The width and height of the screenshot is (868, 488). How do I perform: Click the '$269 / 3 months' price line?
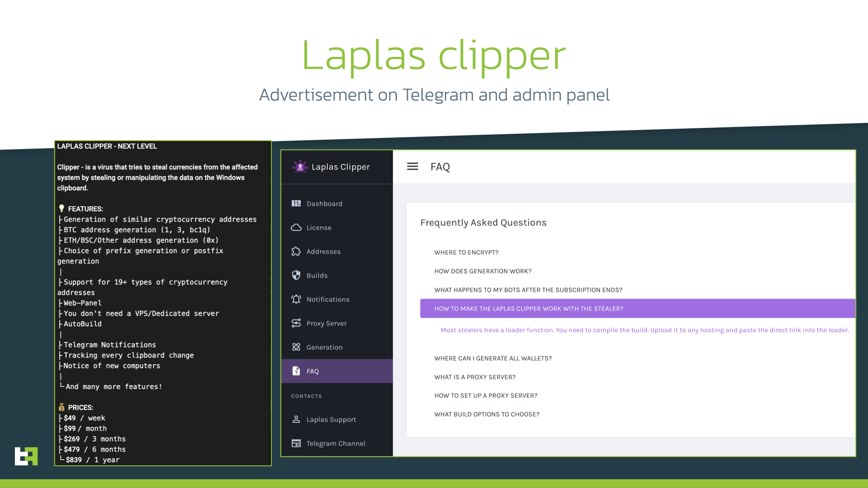pyautogui.click(x=92, y=439)
